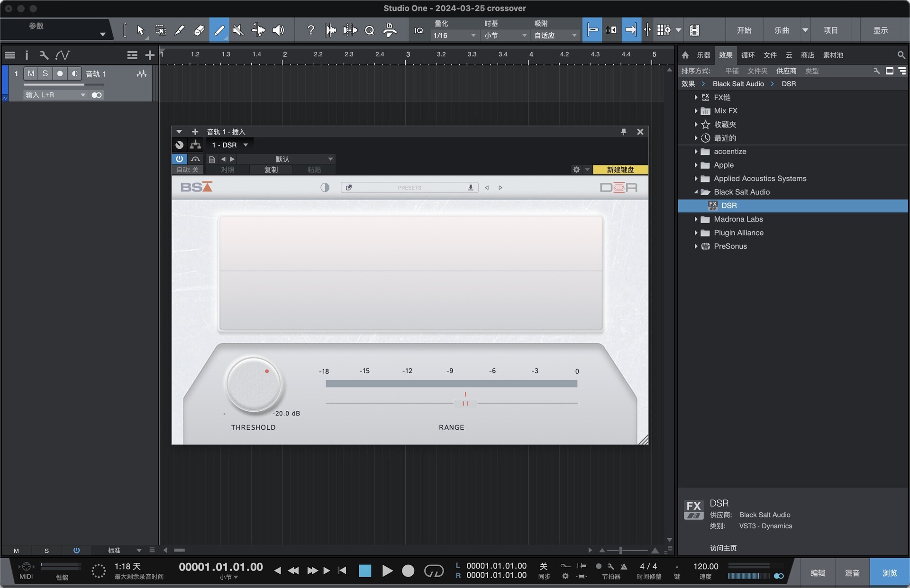Select the Arrow tool in toolbar
This screenshot has height=588, width=910.
point(140,30)
